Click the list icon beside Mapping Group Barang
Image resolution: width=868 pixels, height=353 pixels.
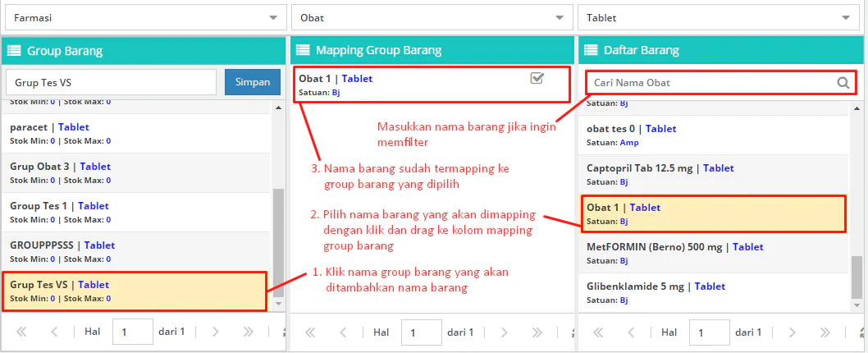[303, 51]
